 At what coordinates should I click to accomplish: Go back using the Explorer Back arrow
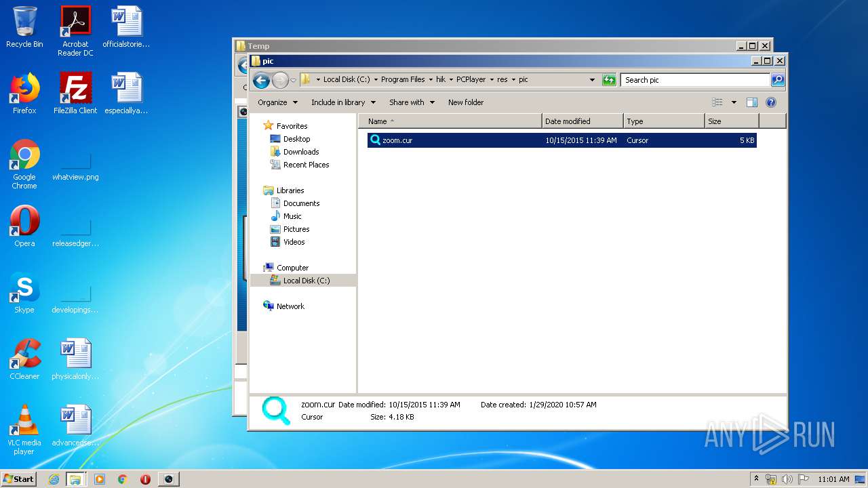pos(261,81)
